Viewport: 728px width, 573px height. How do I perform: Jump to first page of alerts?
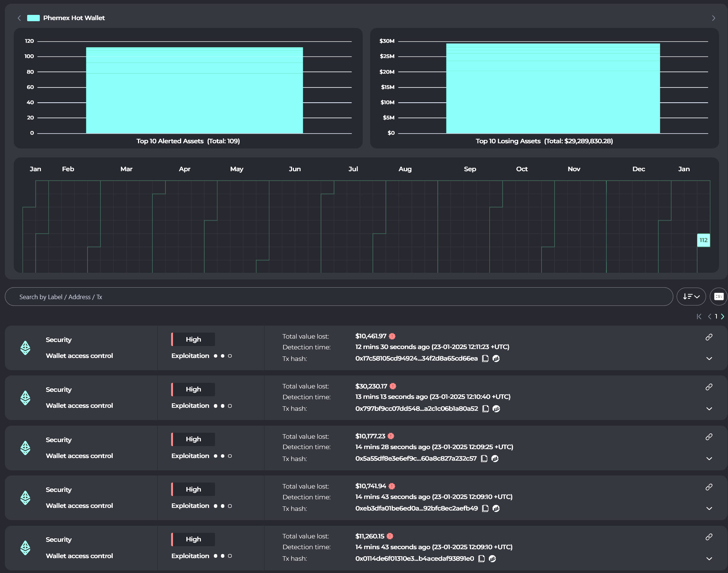(699, 316)
